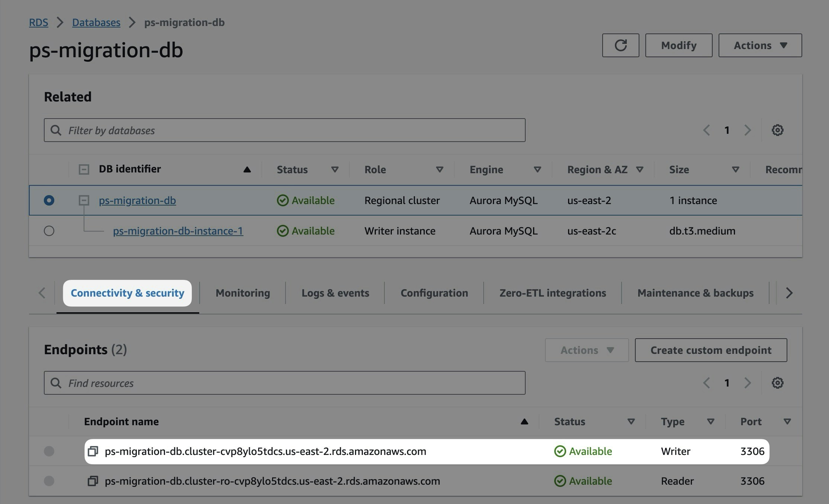Click the db.t3.medium size cell
Screen dimensions: 829x504
(x=702, y=231)
